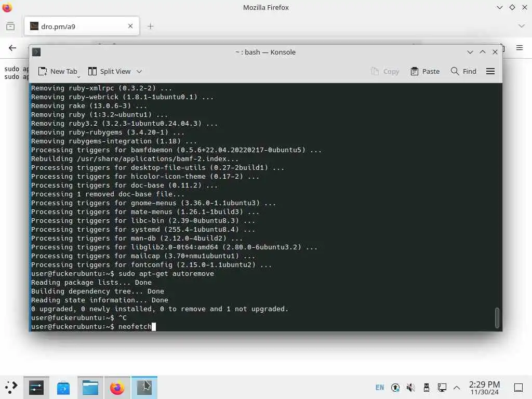The width and height of the screenshot is (532, 399).
Task: Click 'Processing triggers for systemd' line
Action: 143,229
